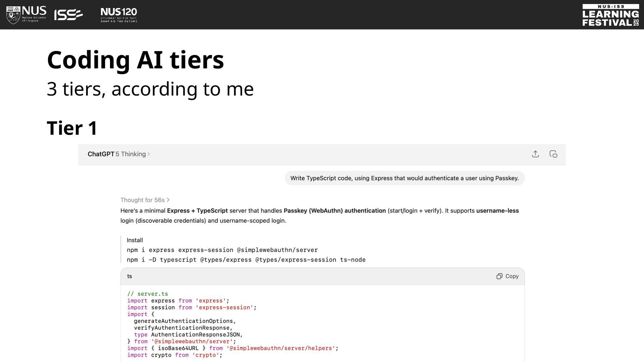Click the share upload icon in ChatGPT header
Screen dimensions: 644x362
[x=535, y=154]
